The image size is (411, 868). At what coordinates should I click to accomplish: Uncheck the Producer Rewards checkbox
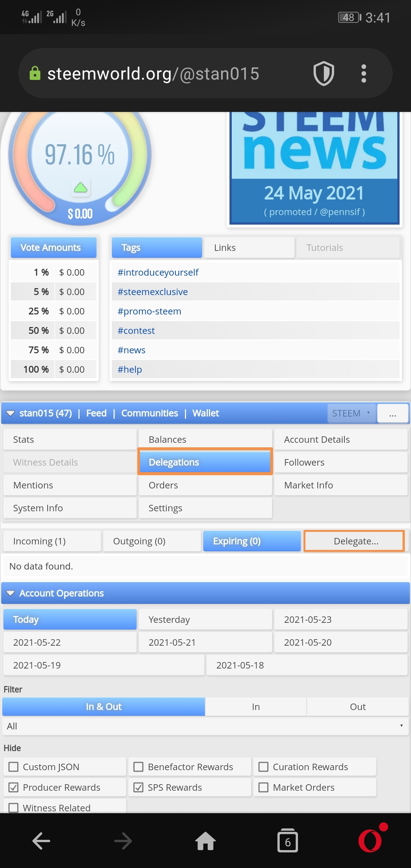(14, 787)
